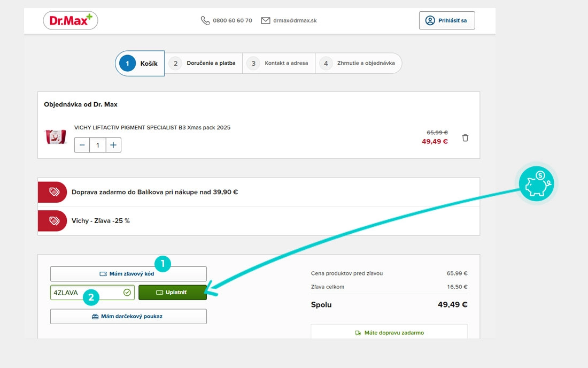Image resolution: width=588 pixels, height=368 pixels.
Task: Go to step 4 Zhrnutie a objednávka
Action: pyautogui.click(x=358, y=63)
